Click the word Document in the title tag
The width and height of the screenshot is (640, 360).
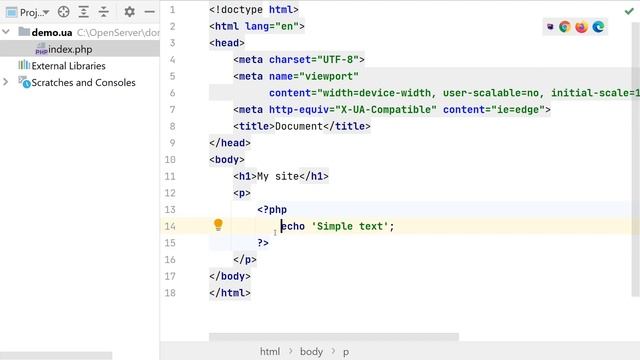coord(299,126)
